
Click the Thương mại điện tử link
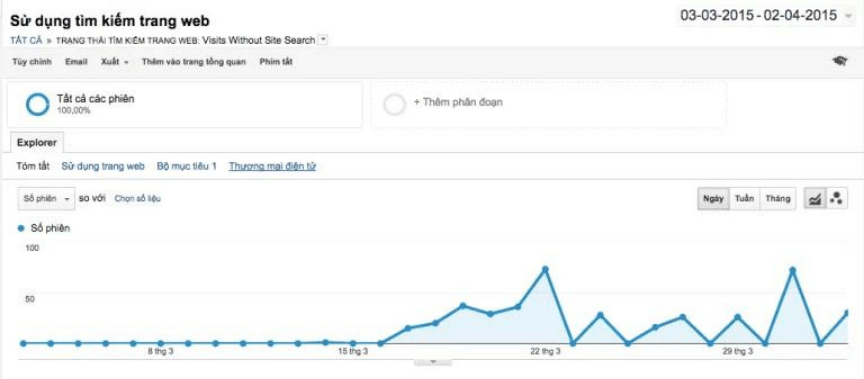pos(272,166)
